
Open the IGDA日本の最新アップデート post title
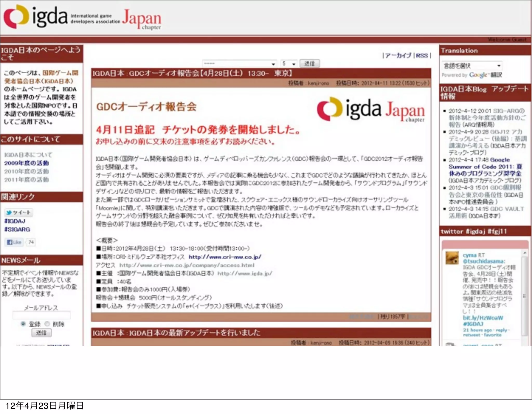pos(176,333)
